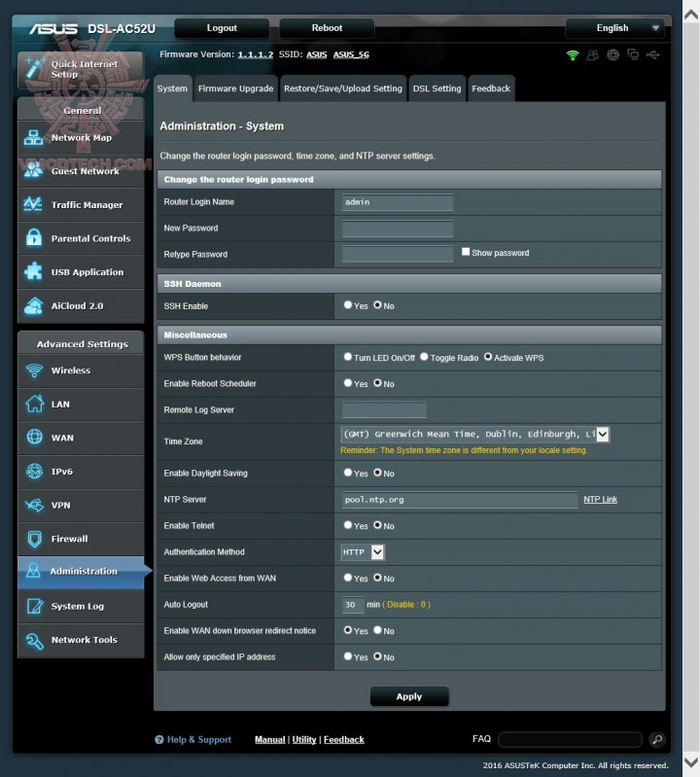Open the NTP Link
This screenshot has width=700, height=777.
600,500
